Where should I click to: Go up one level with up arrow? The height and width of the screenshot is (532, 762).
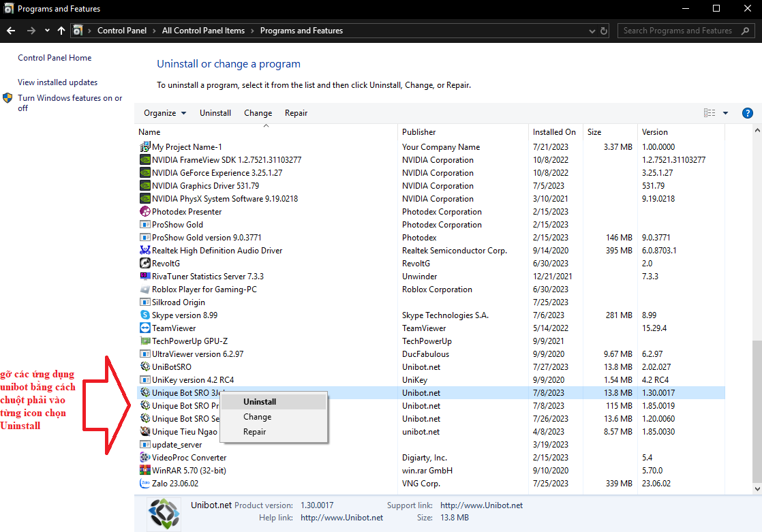pos(61,31)
